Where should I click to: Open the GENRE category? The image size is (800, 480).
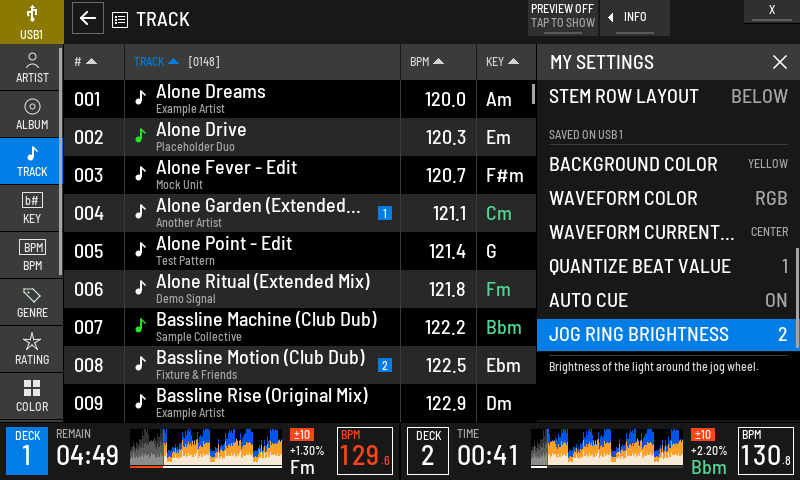(32, 302)
